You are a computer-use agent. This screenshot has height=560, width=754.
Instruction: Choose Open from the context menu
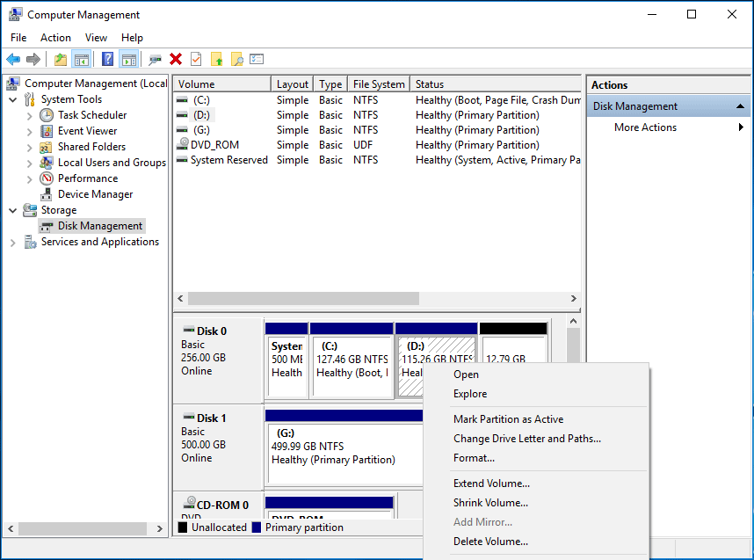point(536,375)
